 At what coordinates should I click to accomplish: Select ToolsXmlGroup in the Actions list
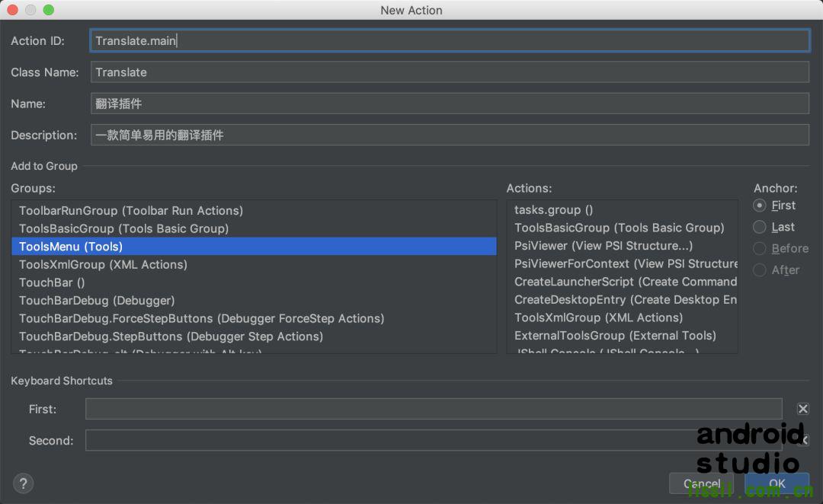(622, 317)
